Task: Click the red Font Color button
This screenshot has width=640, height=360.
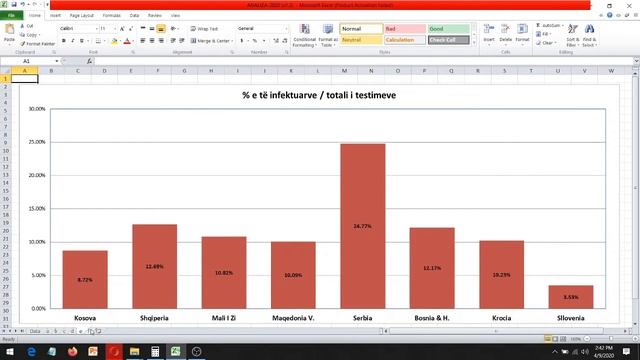Action: pyautogui.click(x=127, y=41)
